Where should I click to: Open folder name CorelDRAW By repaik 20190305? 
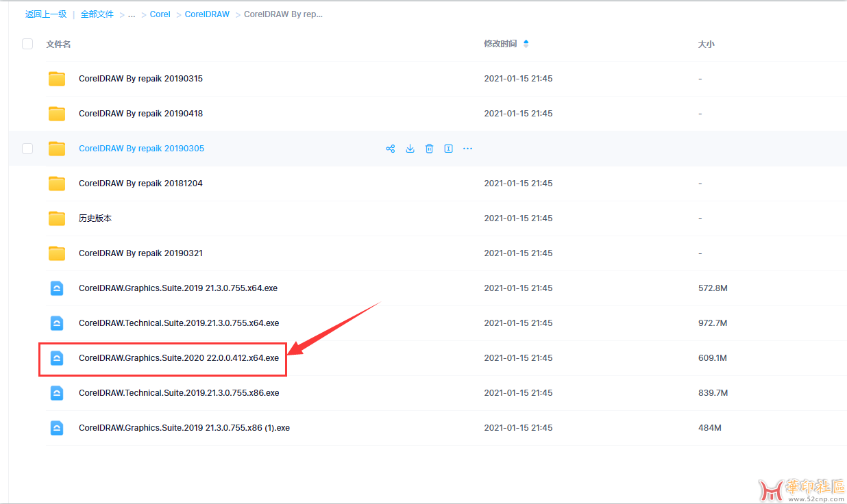[141, 149]
